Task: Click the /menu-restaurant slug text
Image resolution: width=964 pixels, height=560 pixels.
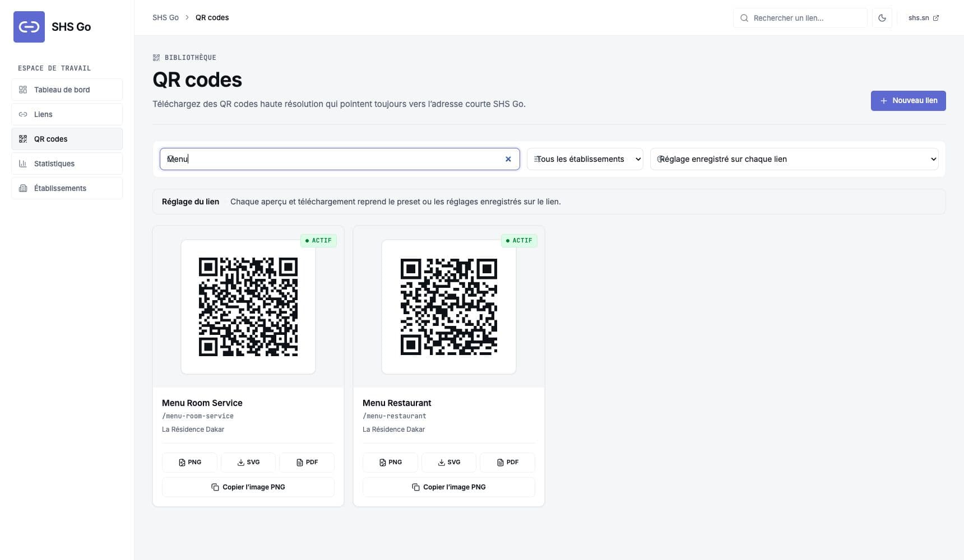Action: (395, 416)
